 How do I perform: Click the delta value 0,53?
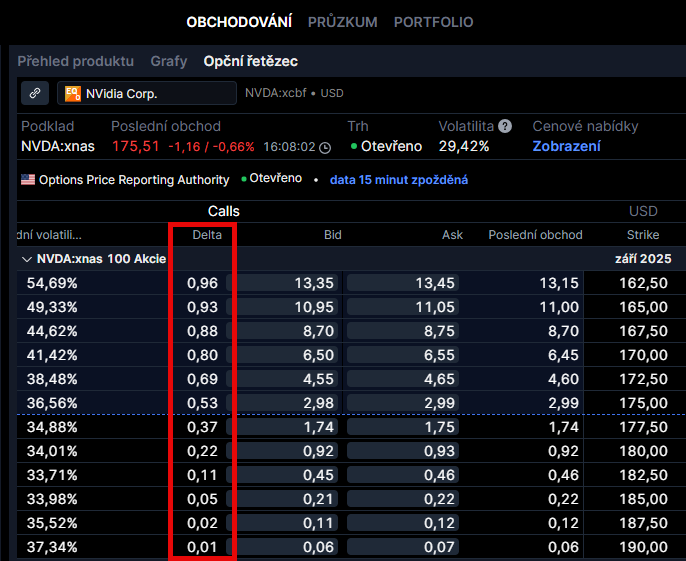click(202, 403)
